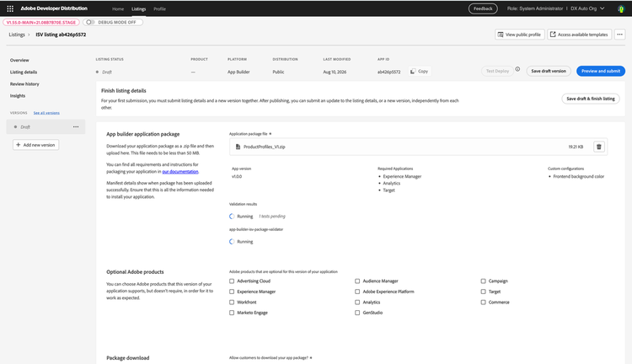
Task: Click the ProductProfiles_V1.zip file icon
Action: click(x=238, y=147)
